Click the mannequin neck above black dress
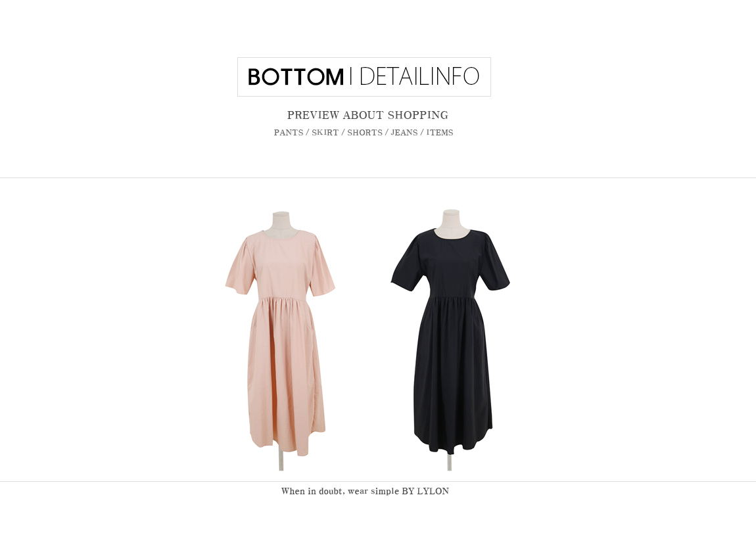The width and height of the screenshot is (756, 539). coord(451,220)
